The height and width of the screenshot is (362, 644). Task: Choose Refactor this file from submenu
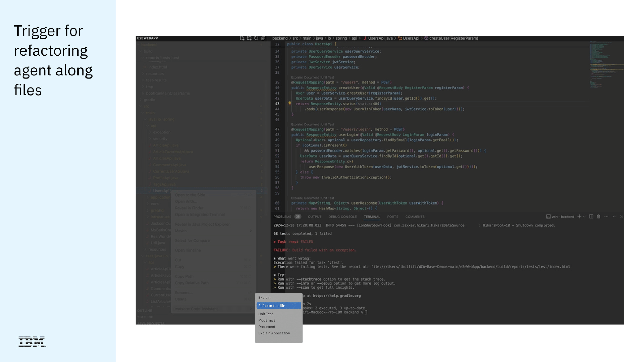[279, 306]
